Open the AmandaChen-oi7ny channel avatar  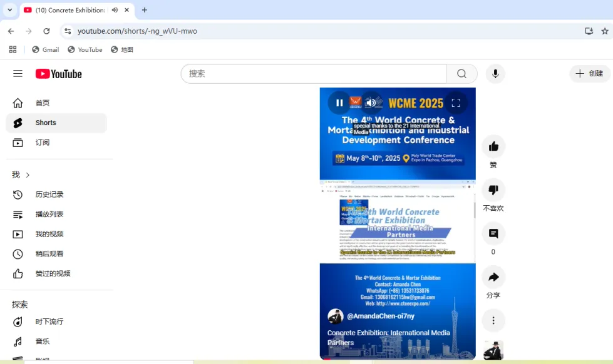click(x=336, y=316)
